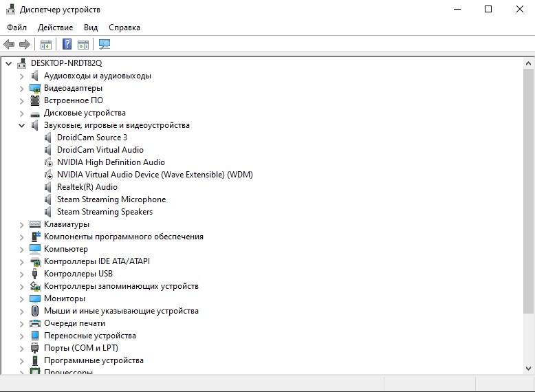Expand the Компьютер category
Viewport: 535px width, 392px height.
[x=21, y=250]
